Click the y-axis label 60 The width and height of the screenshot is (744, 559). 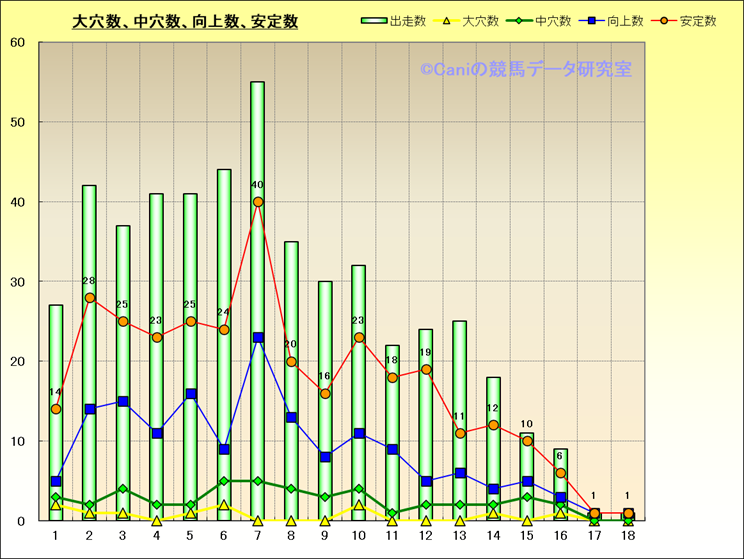[x=18, y=43]
